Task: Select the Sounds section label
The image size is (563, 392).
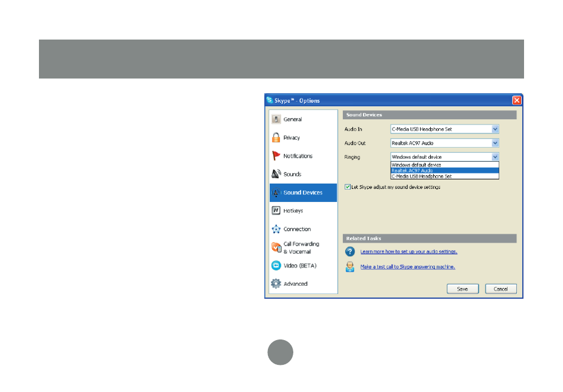Action: click(292, 174)
